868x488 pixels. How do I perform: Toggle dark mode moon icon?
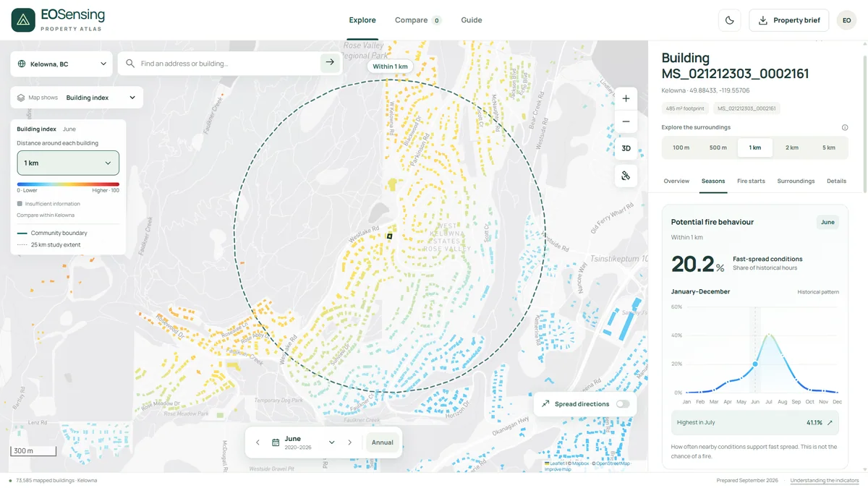pos(730,20)
